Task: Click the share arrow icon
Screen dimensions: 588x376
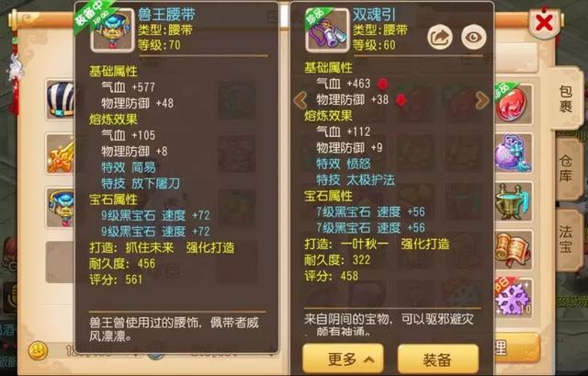Action: pyautogui.click(x=440, y=37)
